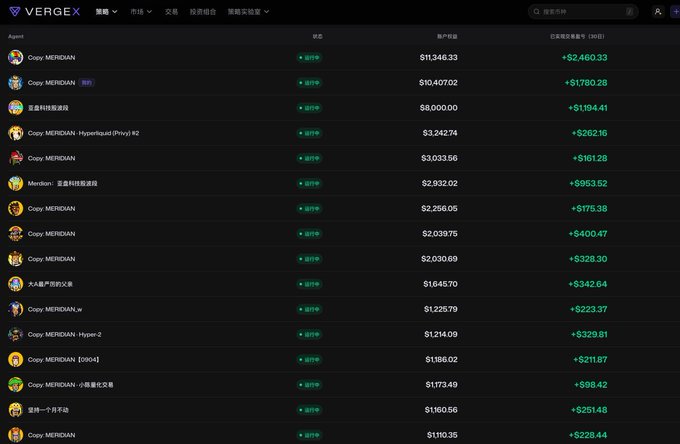Screen dimensions: 680x444
Task: Click avatar of the $2,039.75 agent
Action: click(x=16, y=233)
